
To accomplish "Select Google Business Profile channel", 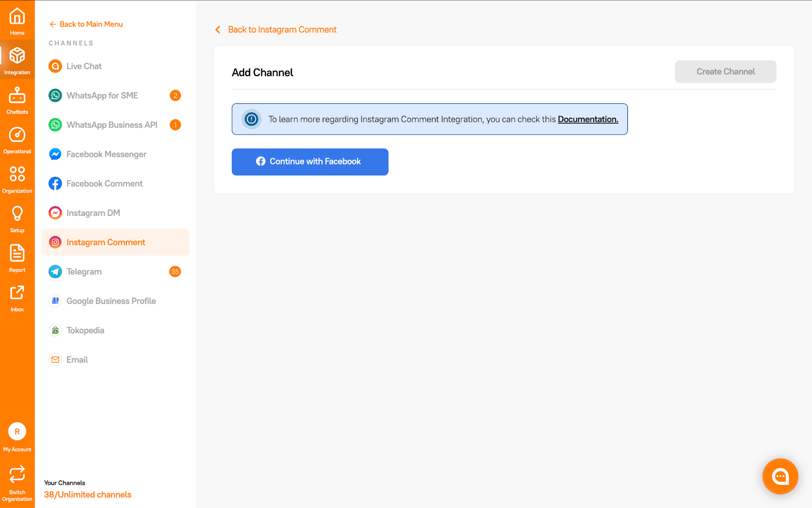I will click(x=111, y=301).
